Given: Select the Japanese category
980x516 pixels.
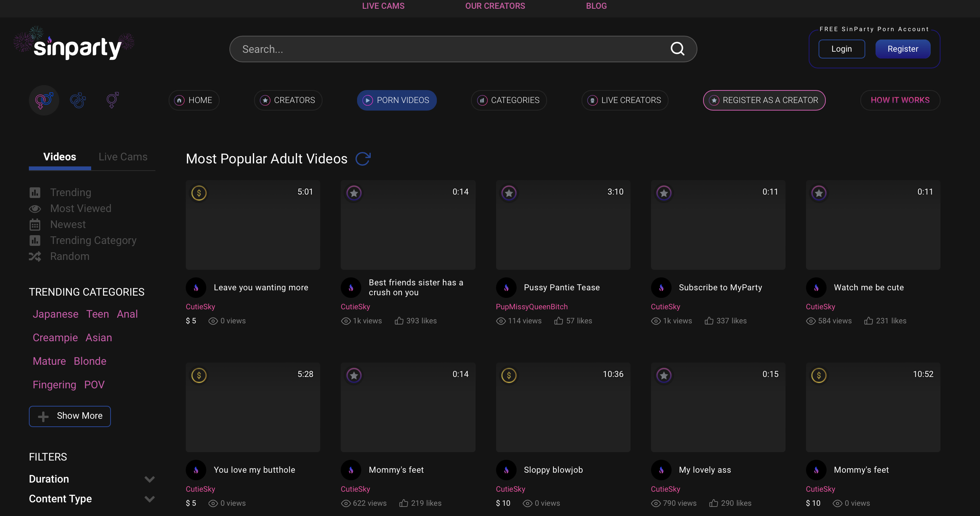Looking at the screenshot, I should pos(55,314).
